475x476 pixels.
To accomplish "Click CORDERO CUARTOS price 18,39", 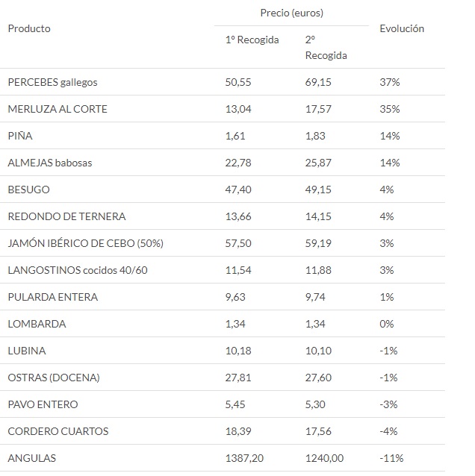I will point(238,431).
